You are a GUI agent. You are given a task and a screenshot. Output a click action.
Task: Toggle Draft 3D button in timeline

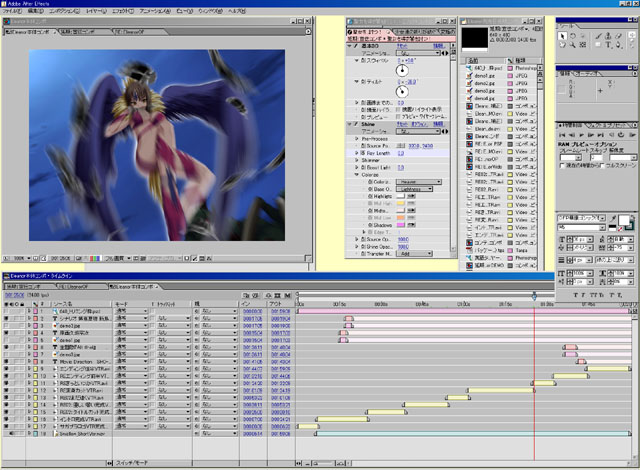point(256,295)
